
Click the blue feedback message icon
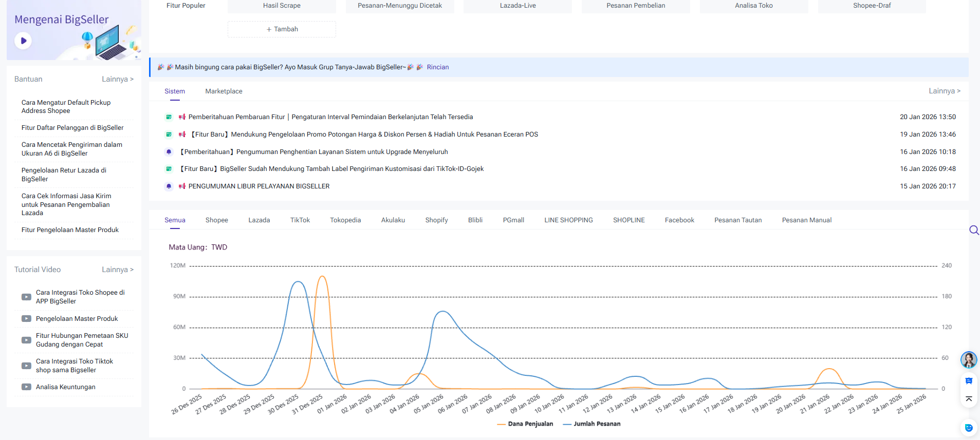tap(969, 381)
